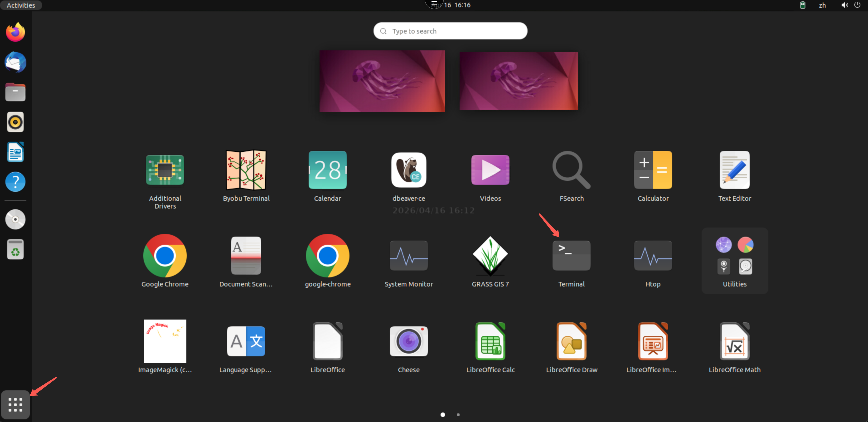Launch Cheese webcam app
Image resolution: width=868 pixels, height=422 pixels.
(x=408, y=342)
